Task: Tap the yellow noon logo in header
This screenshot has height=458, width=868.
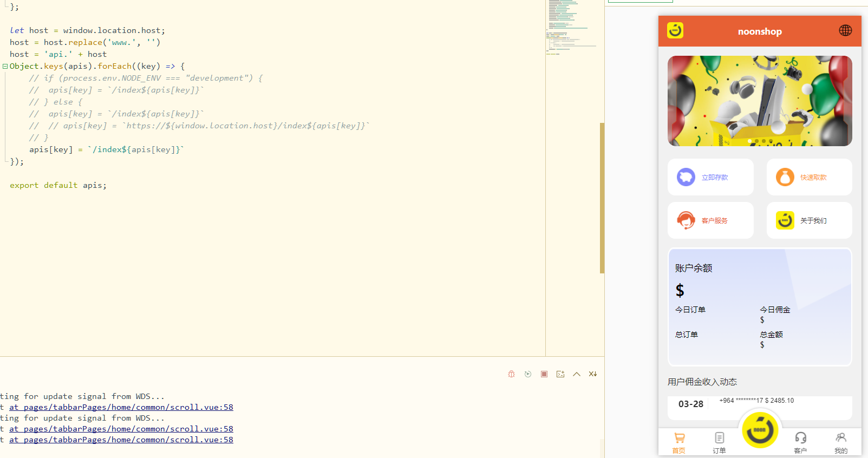Action: (675, 31)
